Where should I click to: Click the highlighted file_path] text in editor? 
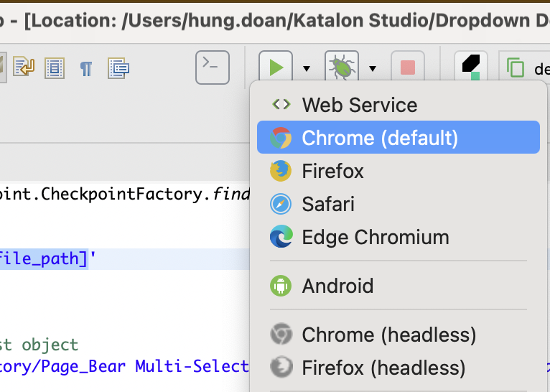point(43,258)
